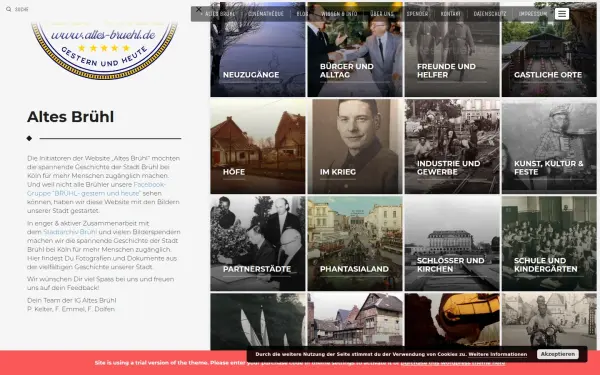Open the Spender menu item
The image size is (600, 375).
417,14
